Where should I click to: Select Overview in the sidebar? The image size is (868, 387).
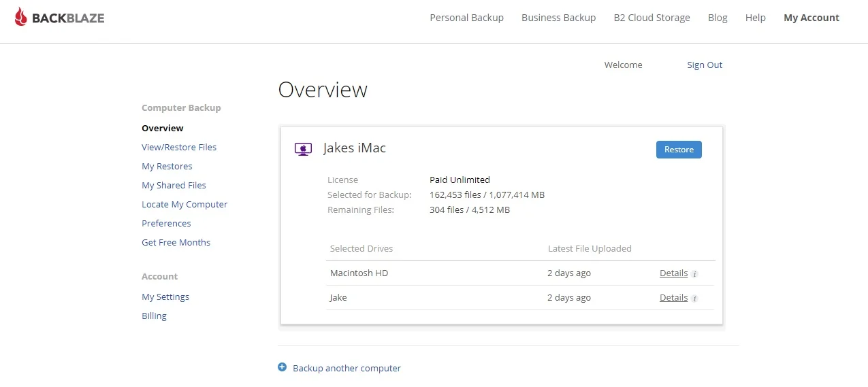click(163, 128)
